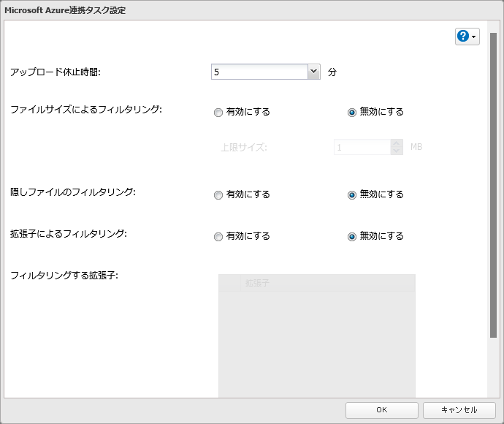Expand the アップロード休止時間 dropdown arrow
This screenshot has height=424, width=504.
click(x=313, y=72)
